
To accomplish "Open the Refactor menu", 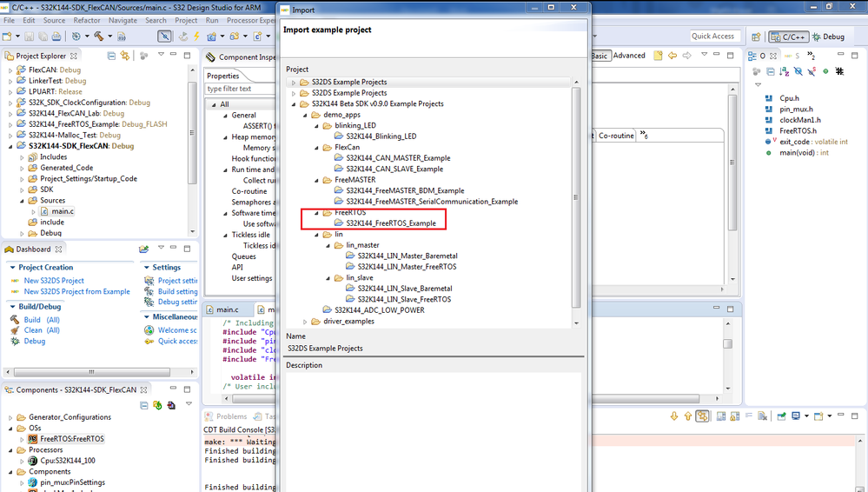I will (x=87, y=21).
